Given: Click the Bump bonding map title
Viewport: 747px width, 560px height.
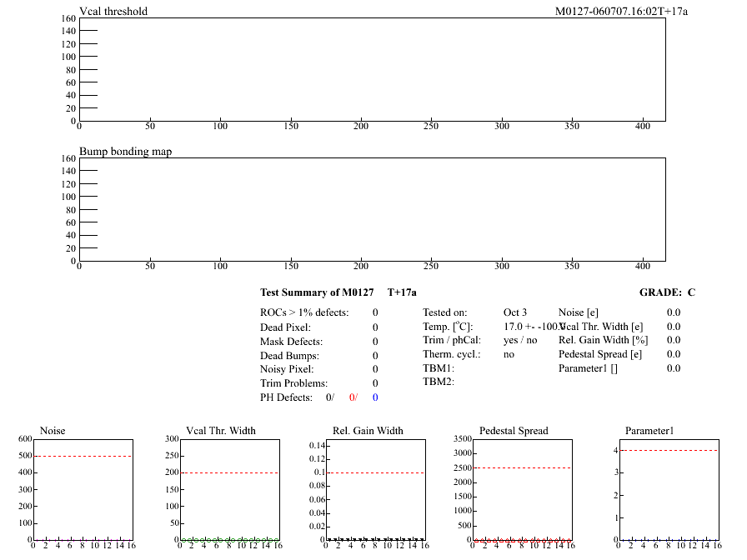Looking at the screenshot, I should pyautogui.click(x=125, y=152).
